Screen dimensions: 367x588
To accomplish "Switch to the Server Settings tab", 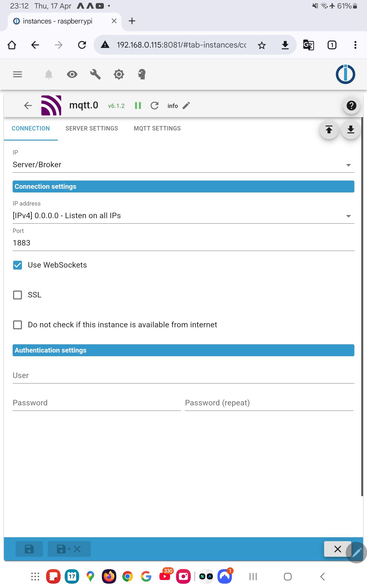I will click(92, 129).
